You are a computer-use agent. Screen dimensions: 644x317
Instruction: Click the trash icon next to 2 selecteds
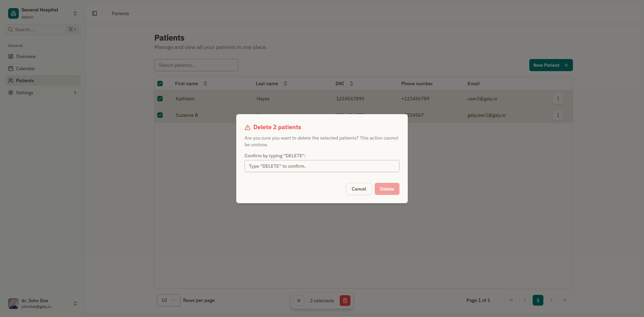[x=345, y=301]
